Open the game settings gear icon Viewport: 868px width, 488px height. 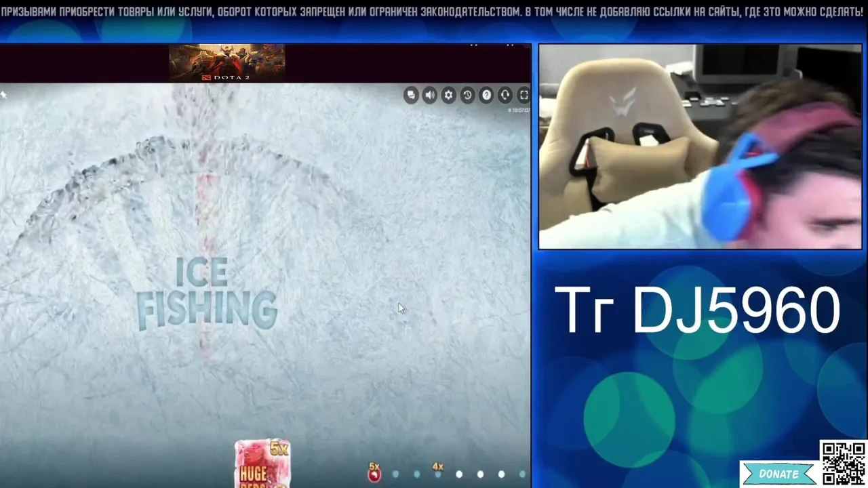[x=448, y=96]
